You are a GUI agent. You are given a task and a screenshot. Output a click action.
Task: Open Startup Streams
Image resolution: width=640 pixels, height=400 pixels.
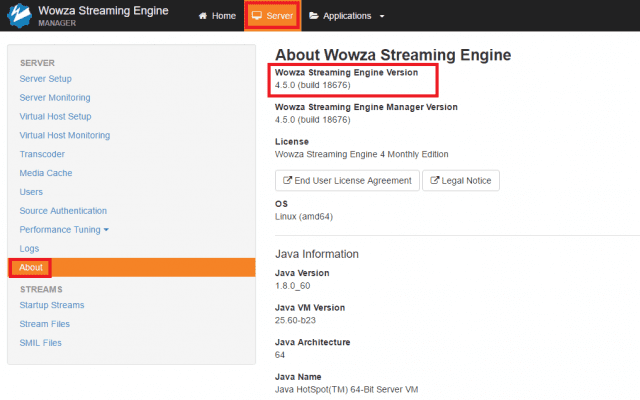52,305
